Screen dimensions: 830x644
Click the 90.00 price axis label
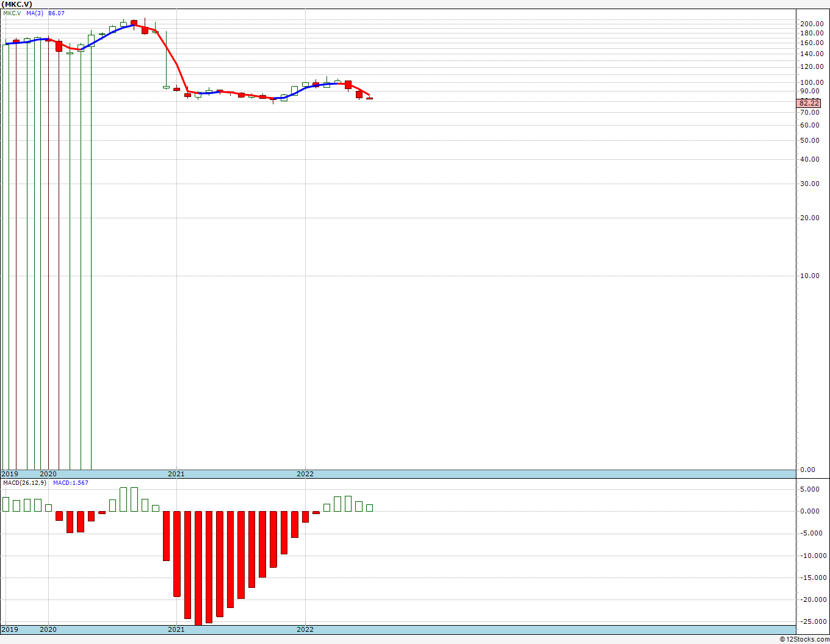click(x=810, y=91)
